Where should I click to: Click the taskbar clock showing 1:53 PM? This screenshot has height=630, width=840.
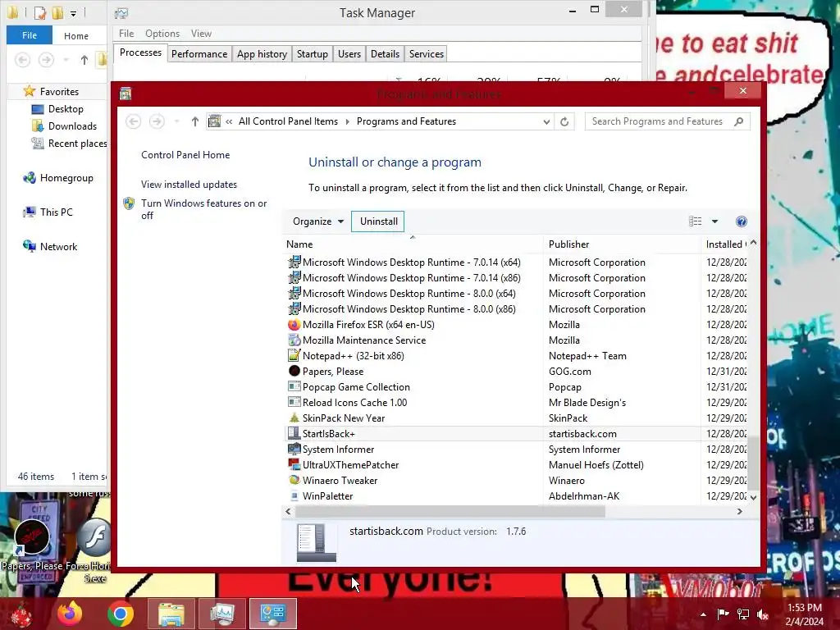tap(805, 614)
